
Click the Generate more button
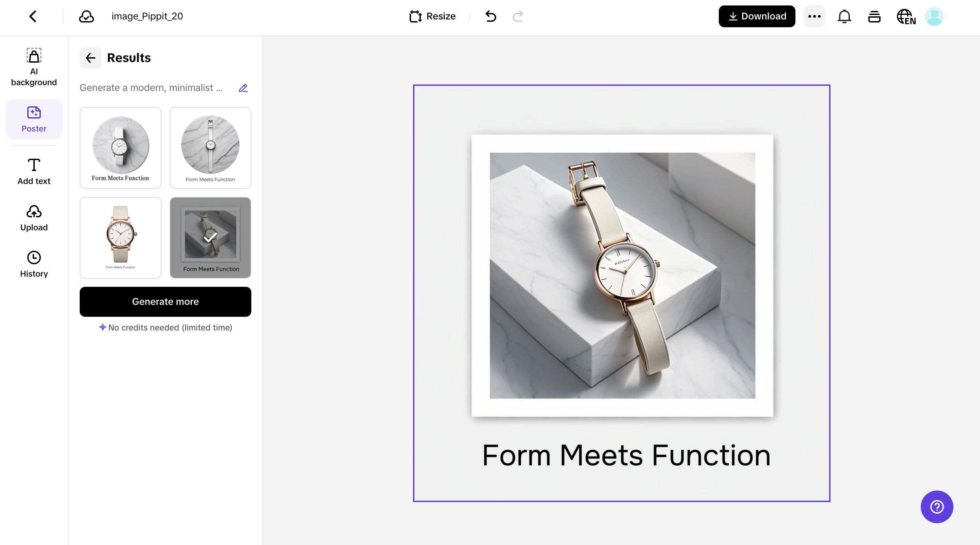pos(165,301)
